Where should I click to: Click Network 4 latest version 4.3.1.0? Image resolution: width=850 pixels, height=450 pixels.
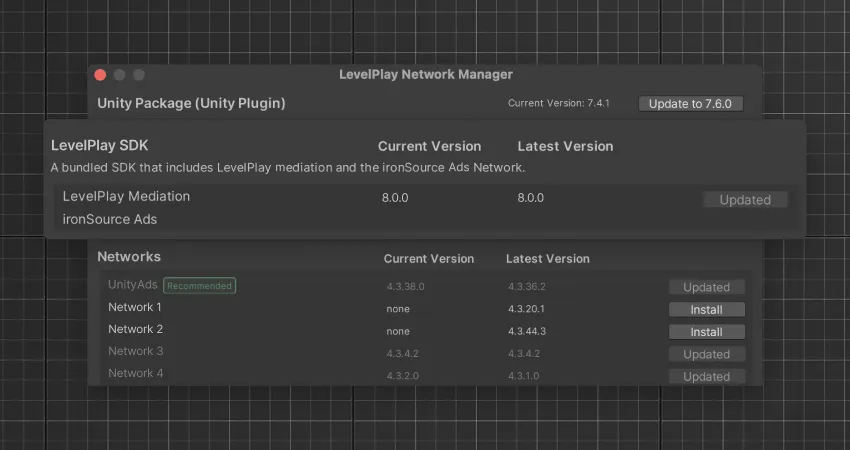coord(523,376)
